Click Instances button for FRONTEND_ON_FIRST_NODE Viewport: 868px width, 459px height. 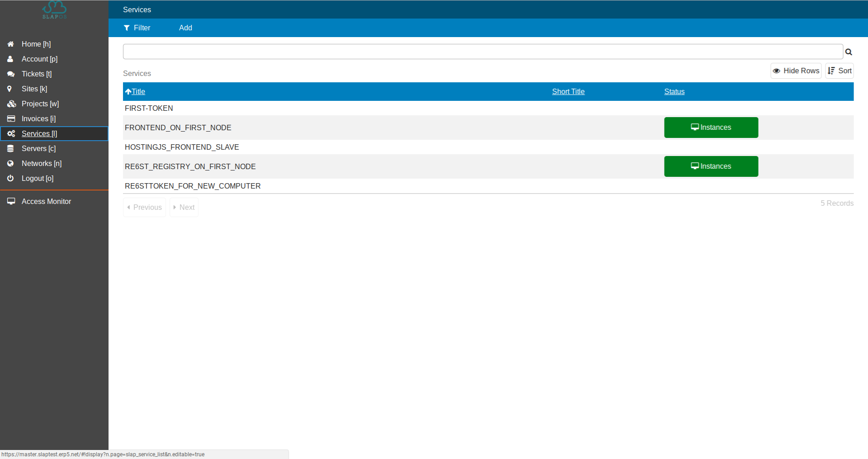pos(711,128)
